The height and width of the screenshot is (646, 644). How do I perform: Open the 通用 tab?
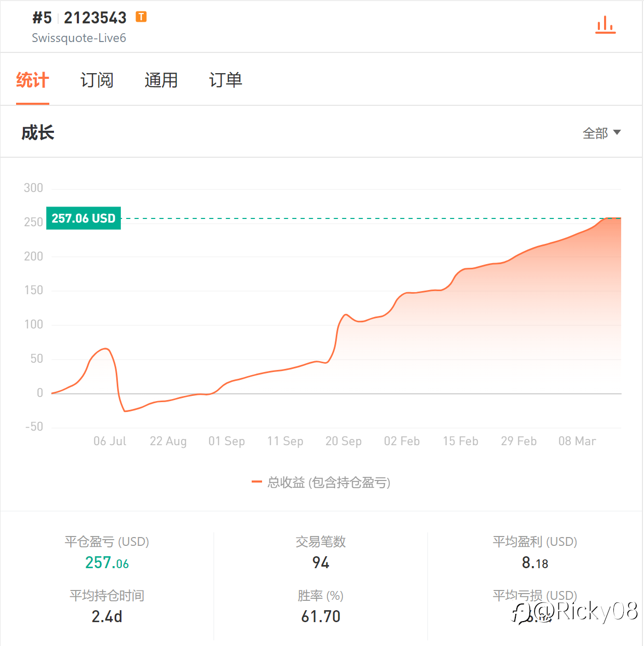coord(161,80)
